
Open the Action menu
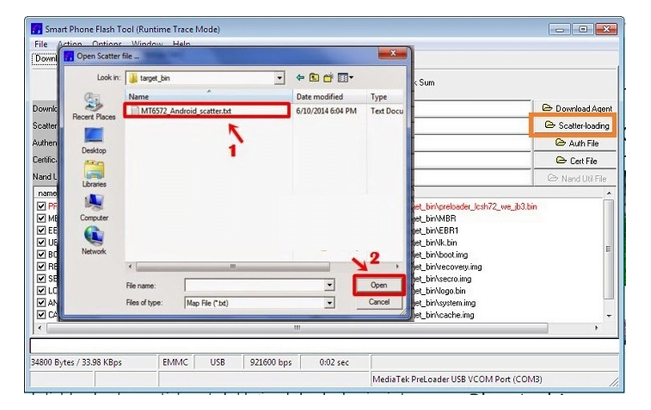pyautogui.click(x=69, y=44)
